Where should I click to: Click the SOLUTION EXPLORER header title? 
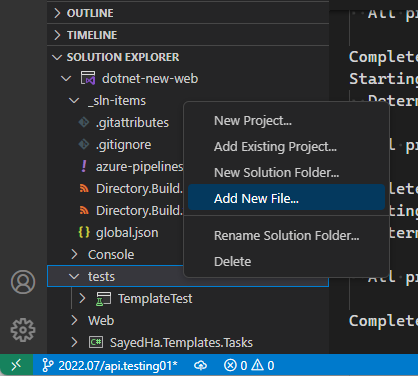pyautogui.click(x=123, y=57)
